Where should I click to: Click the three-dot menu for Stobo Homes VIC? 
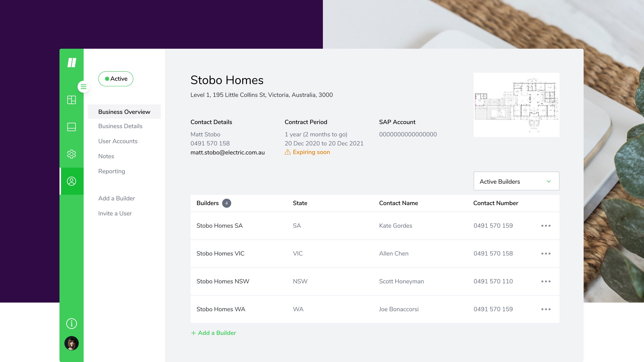click(546, 253)
